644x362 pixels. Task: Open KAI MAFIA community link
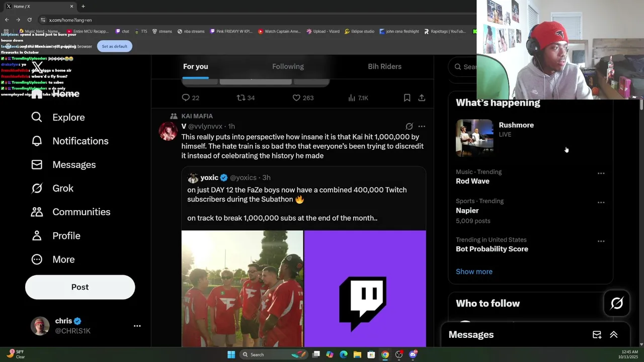click(197, 116)
